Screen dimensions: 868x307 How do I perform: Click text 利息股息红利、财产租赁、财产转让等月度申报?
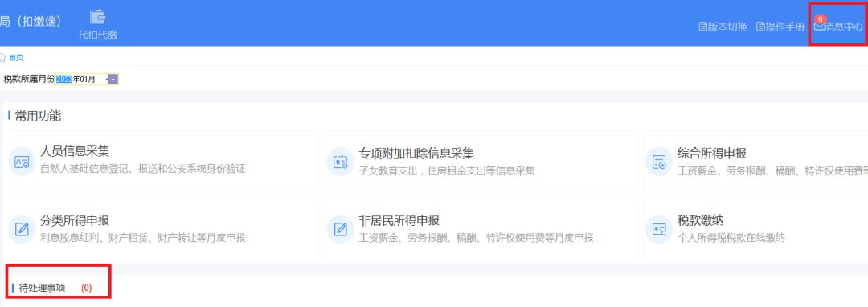tap(143, 238)
